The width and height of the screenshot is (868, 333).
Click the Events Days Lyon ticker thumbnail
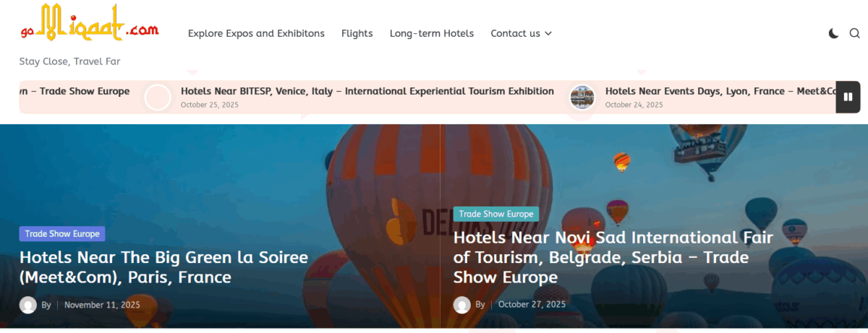coord(582,97)
